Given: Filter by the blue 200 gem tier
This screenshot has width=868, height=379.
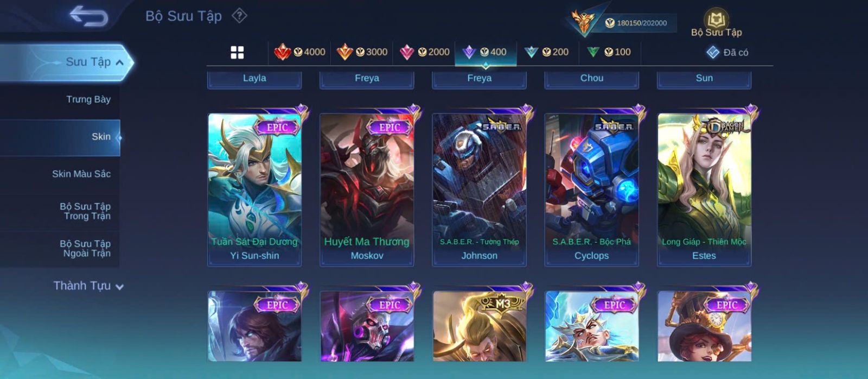Looking at the screenshot, I should click(x=547, y=52).
